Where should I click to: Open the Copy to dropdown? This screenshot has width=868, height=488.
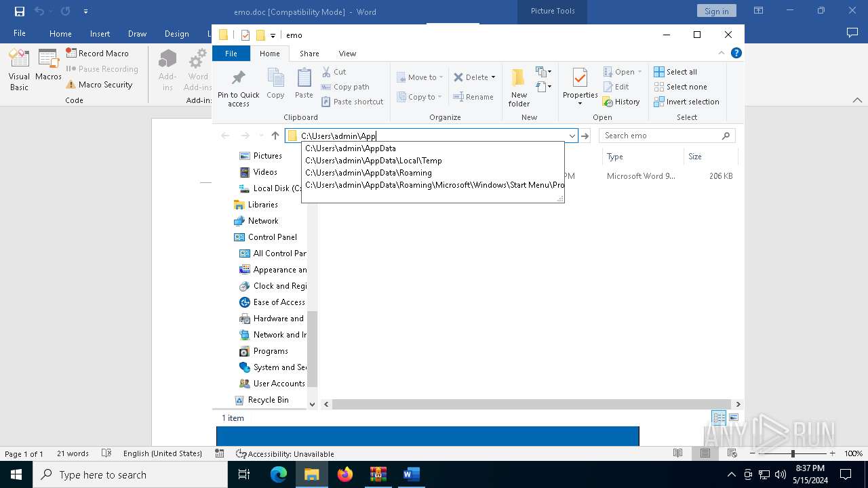point(420,97)
